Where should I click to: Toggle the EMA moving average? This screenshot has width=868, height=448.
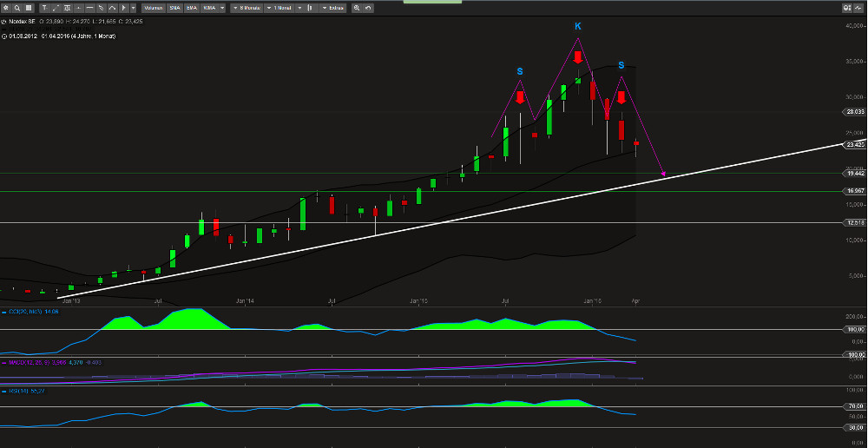(x=192, y=8)
